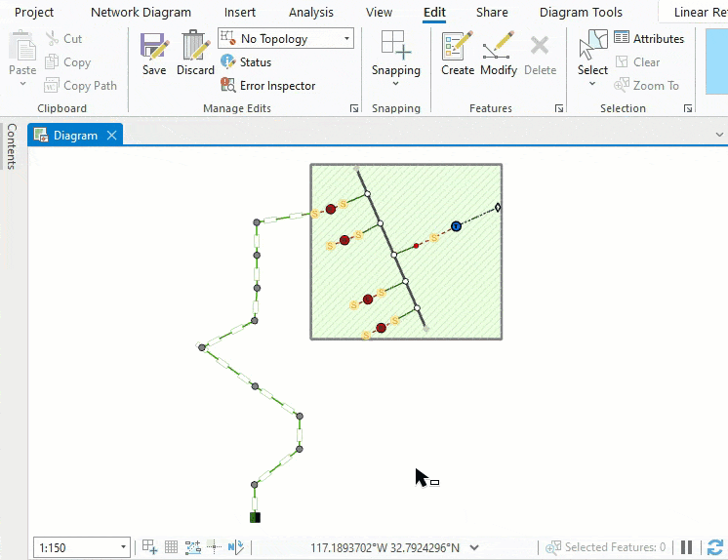Switch to the Linear Referencing tab
The width and height of the screenshot is (728, 560).
point(700,12)
